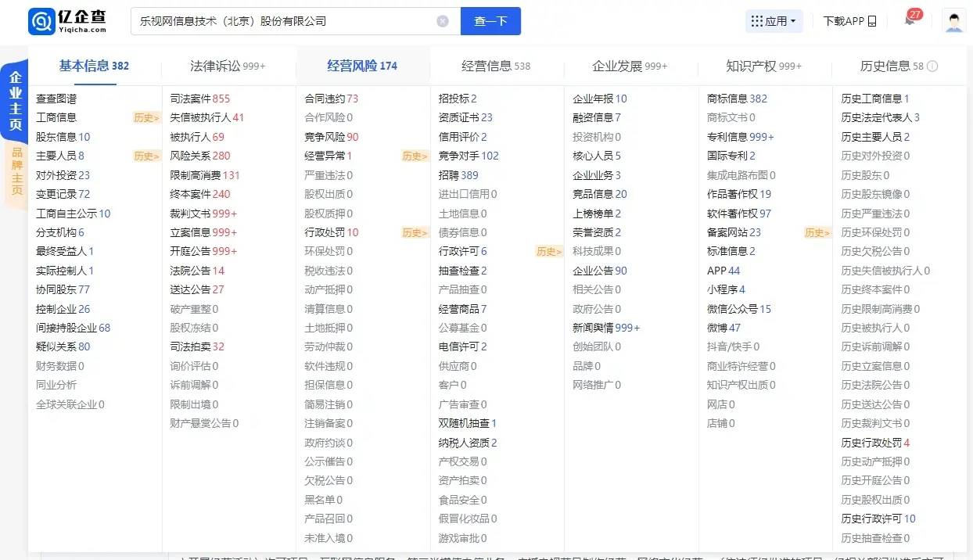973x560 pixels.
Task: Open 经营商品 7
Action: click(462, 309)
